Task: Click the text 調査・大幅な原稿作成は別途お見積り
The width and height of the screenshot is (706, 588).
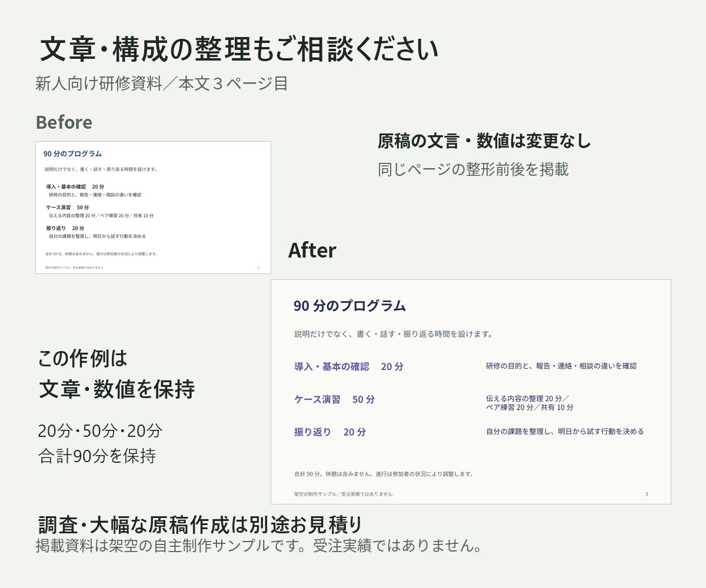Action: [200, 524]
